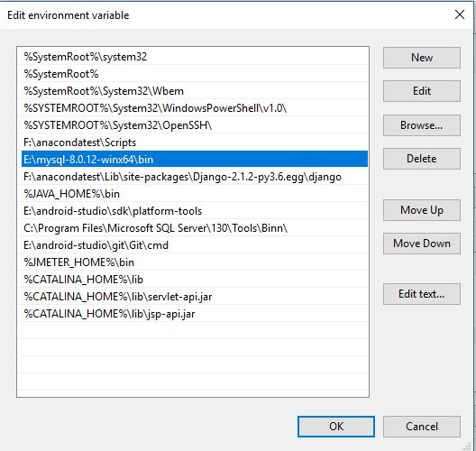Click the Edit button
The height and width of the screenshot is (451, 476).
point(422,91)
